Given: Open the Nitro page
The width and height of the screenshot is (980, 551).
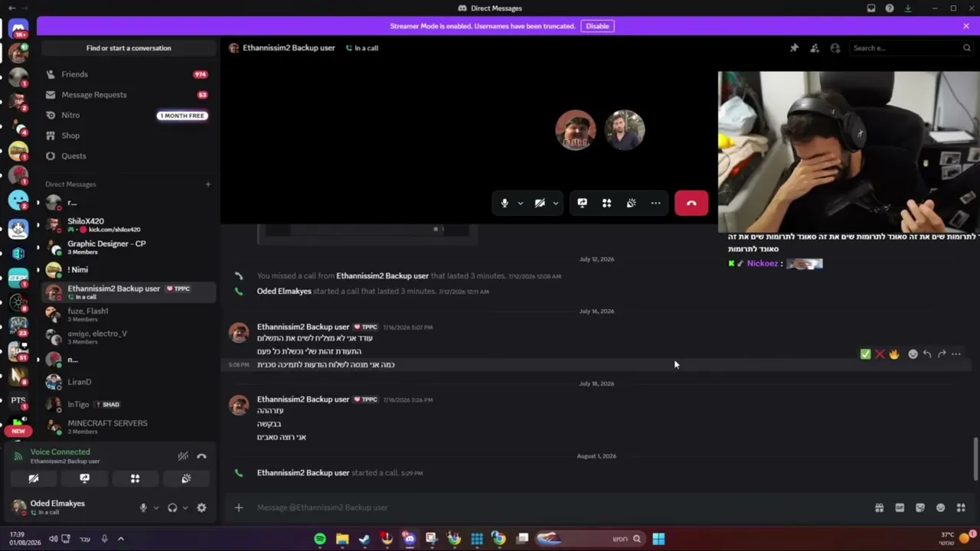Looking at the screenshot, I should point(129,116).
